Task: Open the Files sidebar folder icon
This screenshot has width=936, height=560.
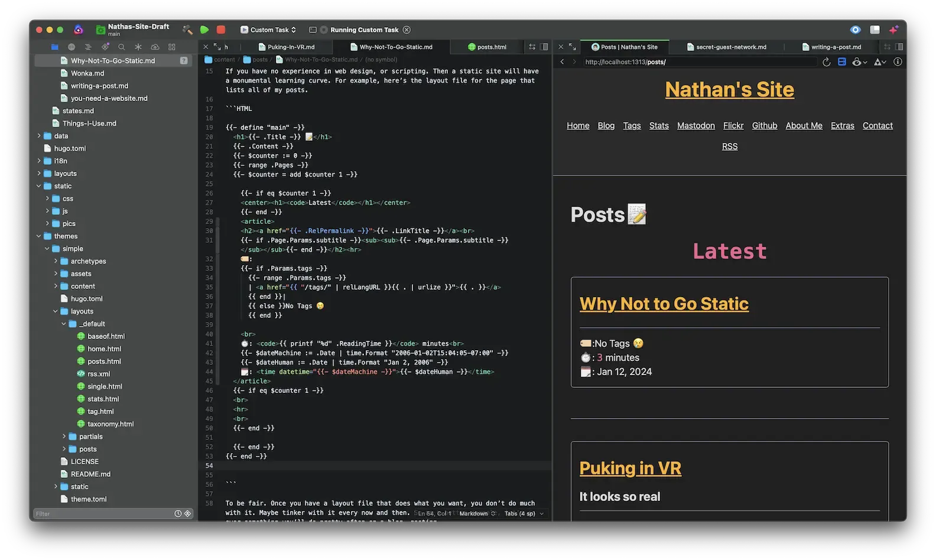Action: click(55, 47)
